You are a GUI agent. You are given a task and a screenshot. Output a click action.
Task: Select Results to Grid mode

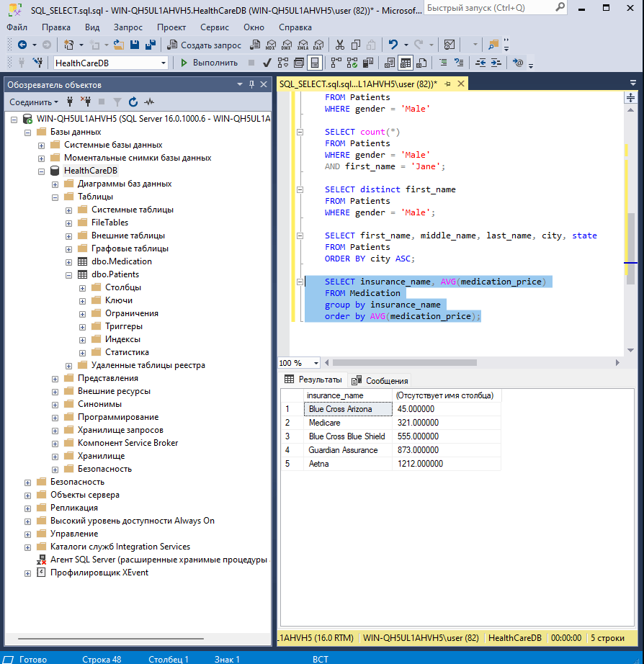pyautogui.click(x=406, y=63)
